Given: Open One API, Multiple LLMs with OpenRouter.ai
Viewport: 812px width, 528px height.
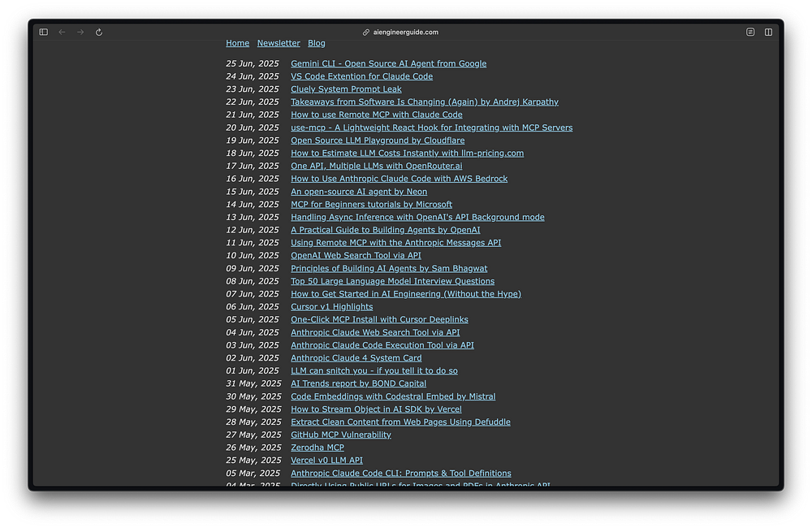Looking at the screenshot, I should [x=377, y=166].
